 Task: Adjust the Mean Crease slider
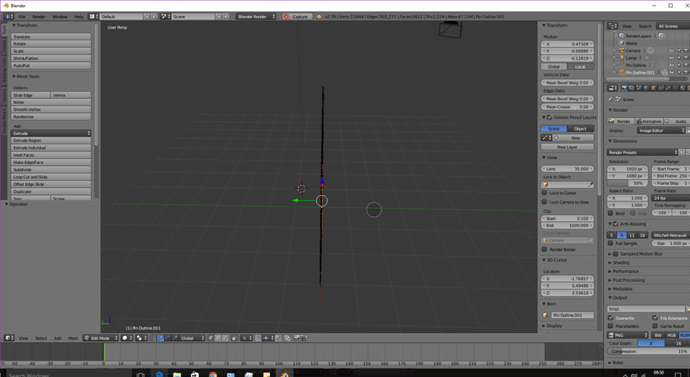[x=567, y=106]
